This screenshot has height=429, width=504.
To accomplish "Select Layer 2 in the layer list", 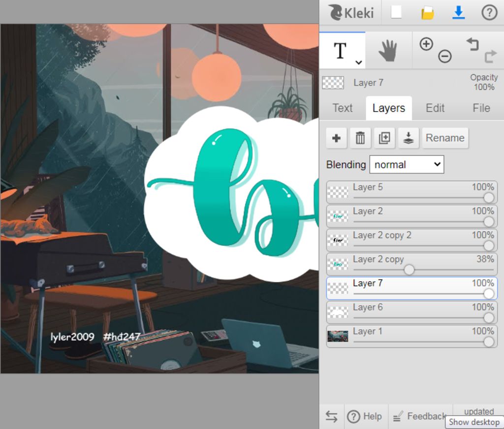I will (412, 216).
